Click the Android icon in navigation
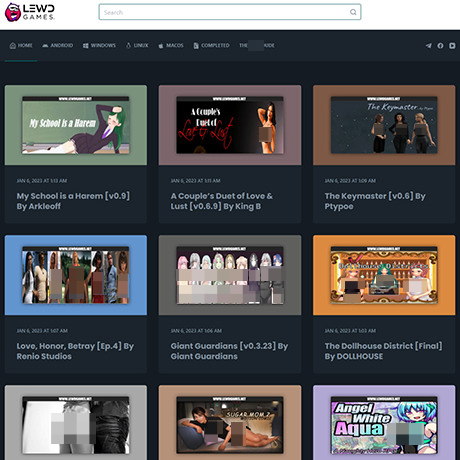 45,46
